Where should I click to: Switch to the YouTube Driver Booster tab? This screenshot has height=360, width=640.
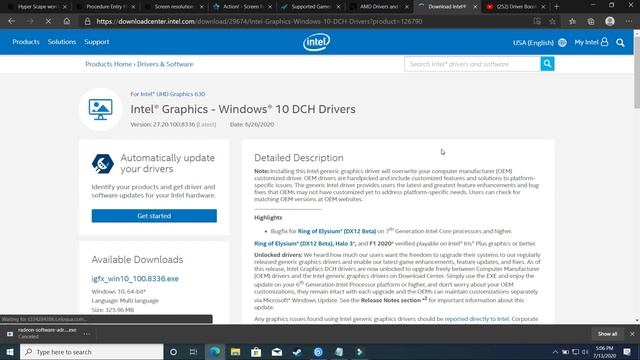[516, 7]
